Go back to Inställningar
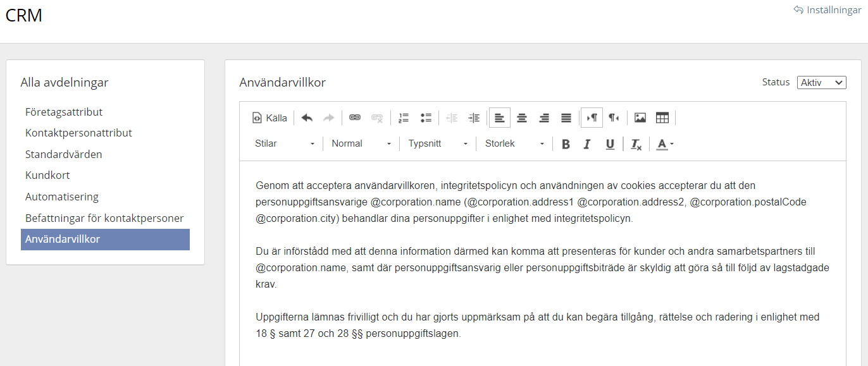 tap(828, 10)
